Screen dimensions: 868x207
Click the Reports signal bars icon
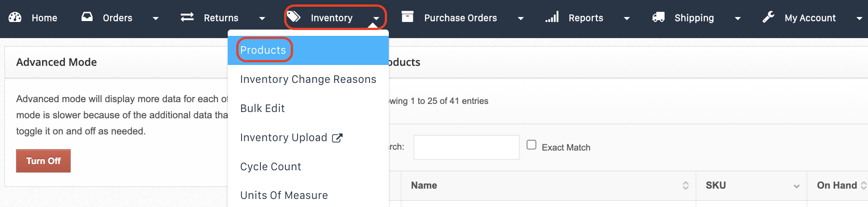click(x=552, y=17)
